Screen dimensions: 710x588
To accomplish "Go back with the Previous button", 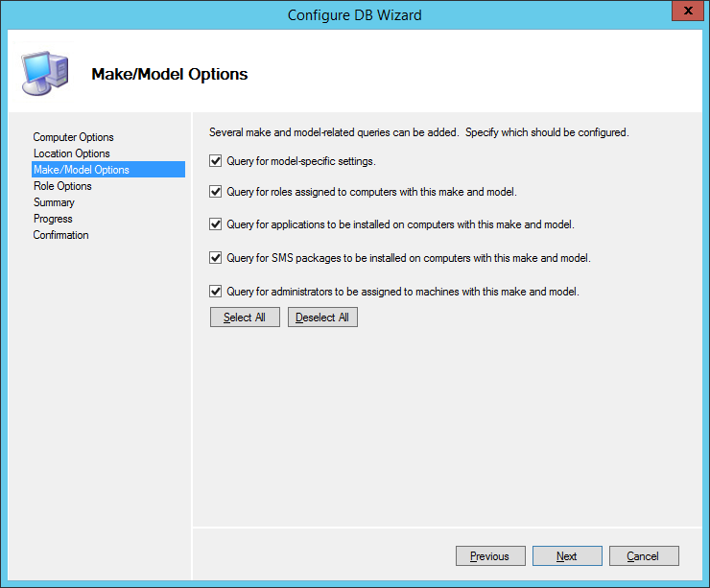I will [x=489, y=556].
